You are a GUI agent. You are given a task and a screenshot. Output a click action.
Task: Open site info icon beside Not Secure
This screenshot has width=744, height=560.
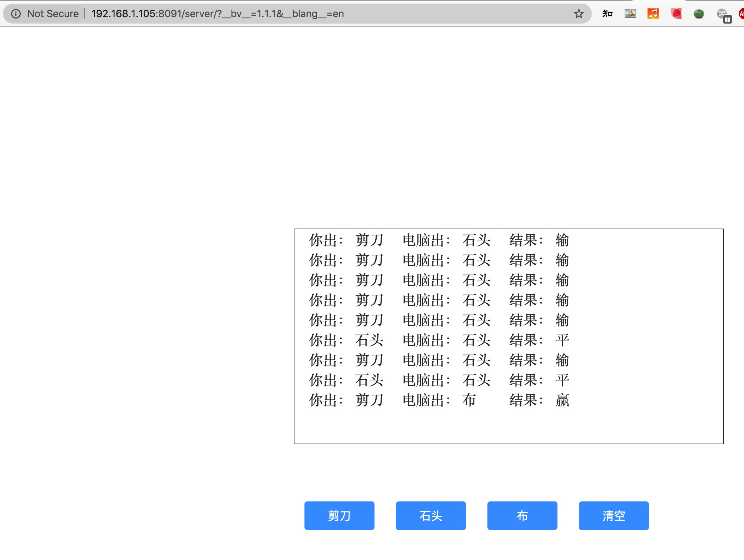tap(16, 14)
